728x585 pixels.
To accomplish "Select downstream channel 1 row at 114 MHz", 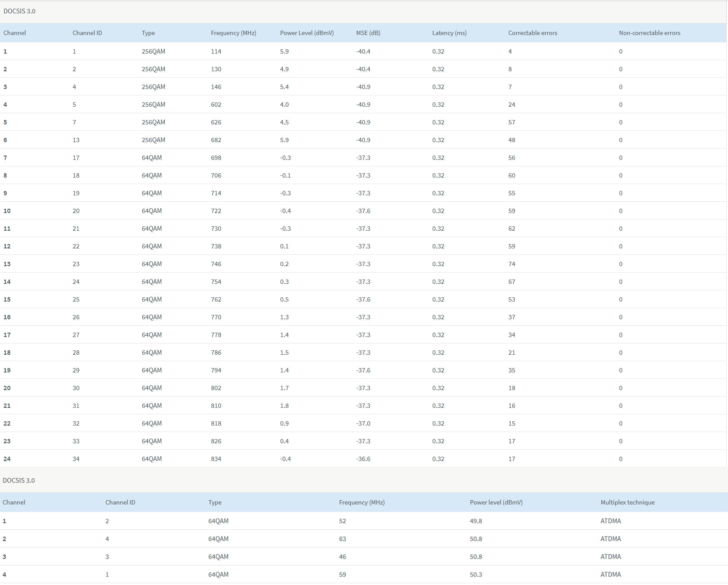I will pos(363,51).
